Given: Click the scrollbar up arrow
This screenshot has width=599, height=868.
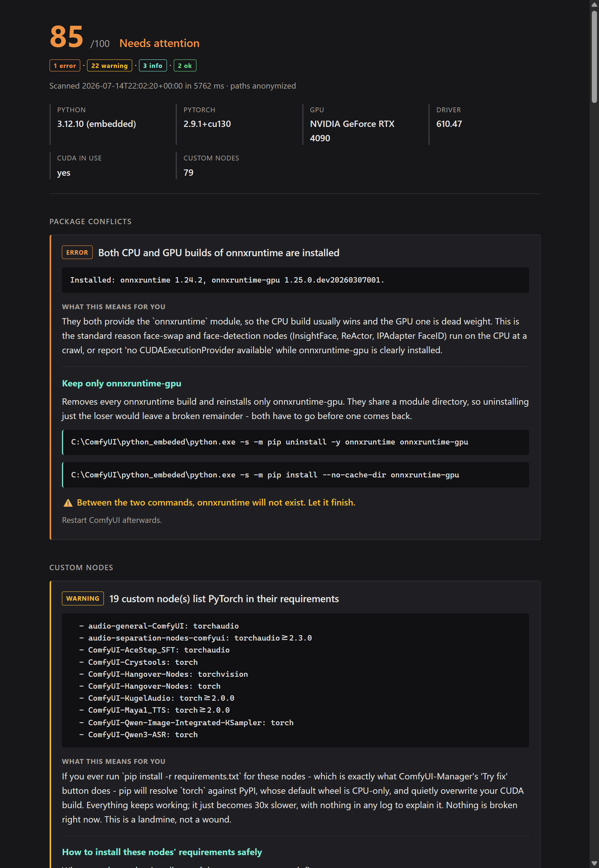Looking at the screenshot, I should (594, 4).
